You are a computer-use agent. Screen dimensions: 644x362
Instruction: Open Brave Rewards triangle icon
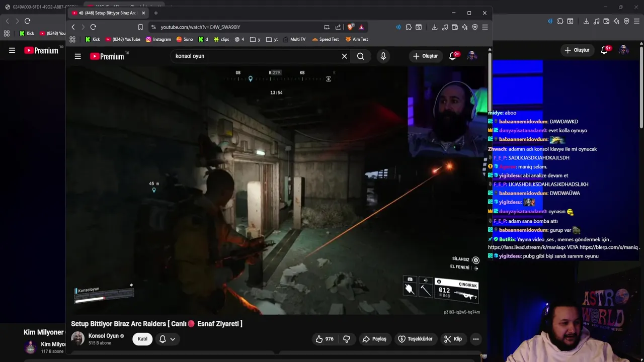pyautogui.click(x=361, y=27)
